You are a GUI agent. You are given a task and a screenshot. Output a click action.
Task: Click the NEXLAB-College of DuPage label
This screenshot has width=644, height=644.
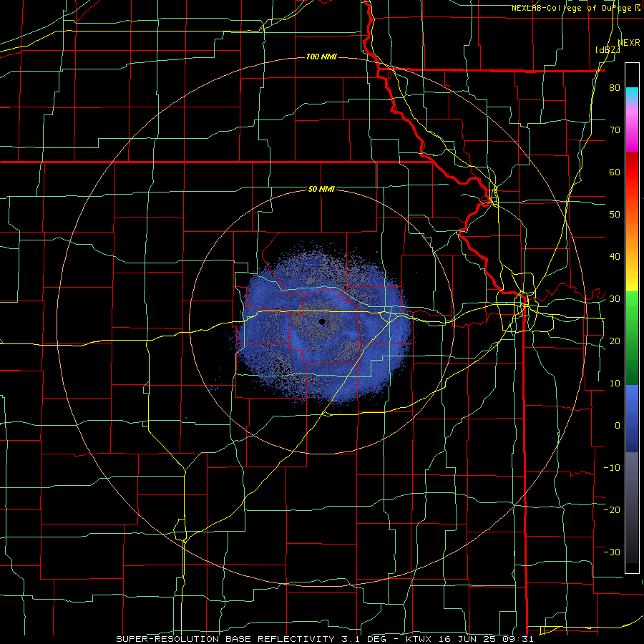pyautogui.click(x=573, y=8)
